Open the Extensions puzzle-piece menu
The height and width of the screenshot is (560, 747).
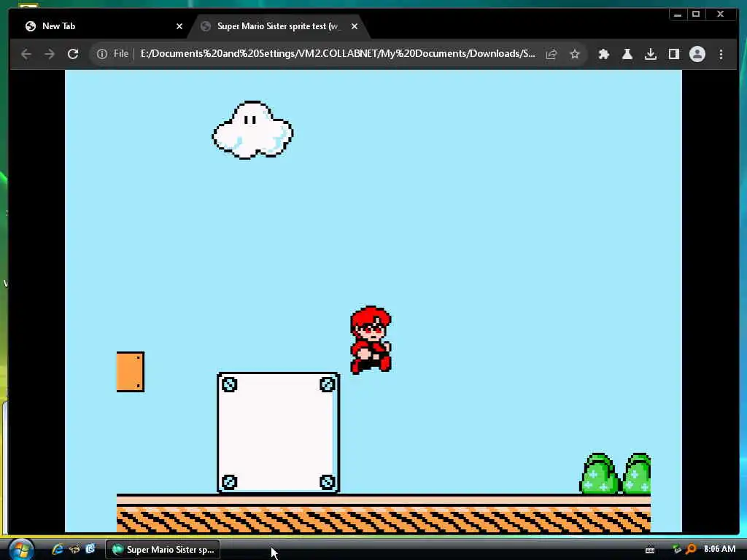(x=603, y=54)
